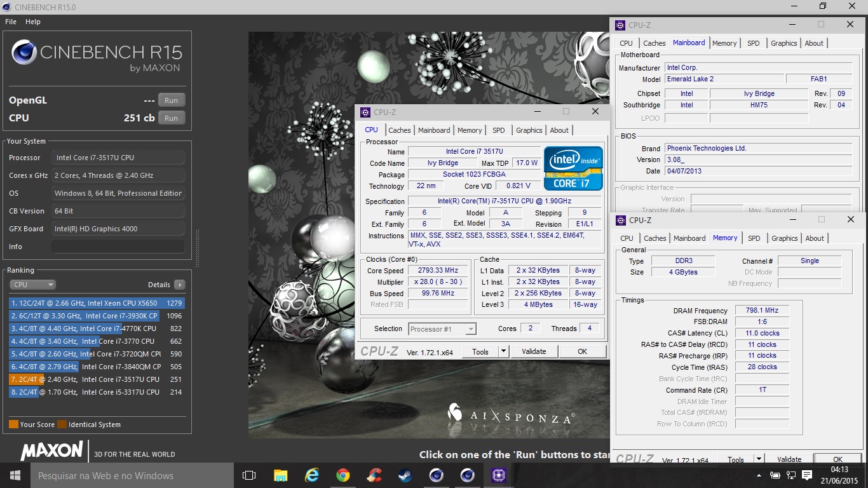Select Caches tab in CPU-Z Memory window
Viewport: 868px width, 488px height.
point(655,238)
